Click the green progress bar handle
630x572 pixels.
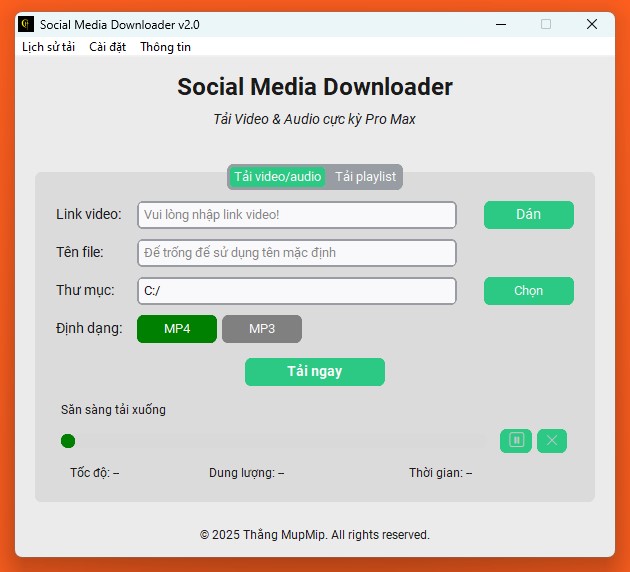tap(68, 441)
